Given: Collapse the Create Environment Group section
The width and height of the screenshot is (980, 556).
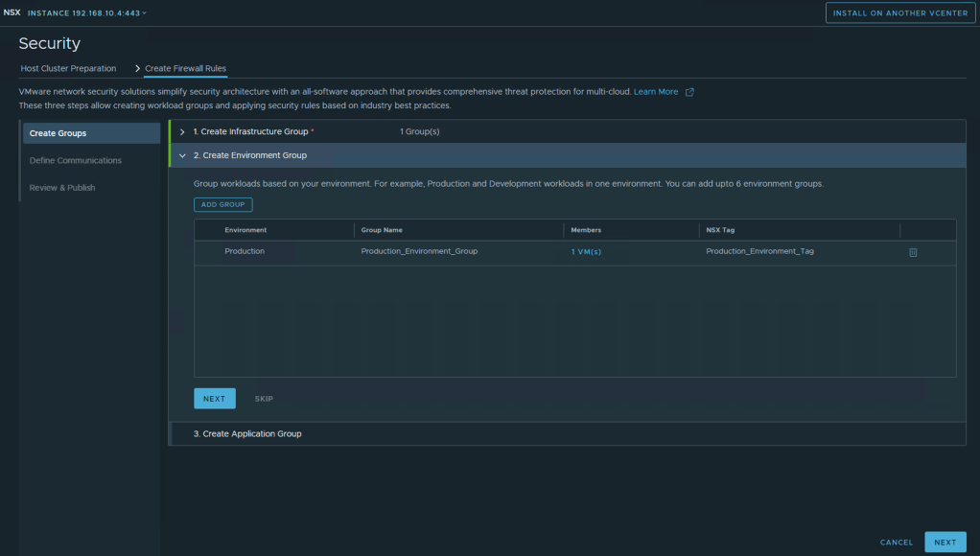Looking at the screenshot, I should 182,155.
